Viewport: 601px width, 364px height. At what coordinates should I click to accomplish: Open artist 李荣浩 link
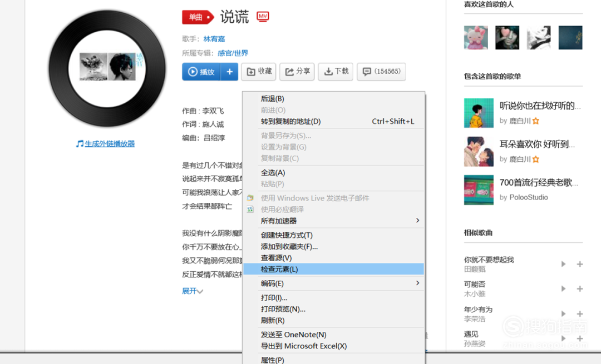475,319
